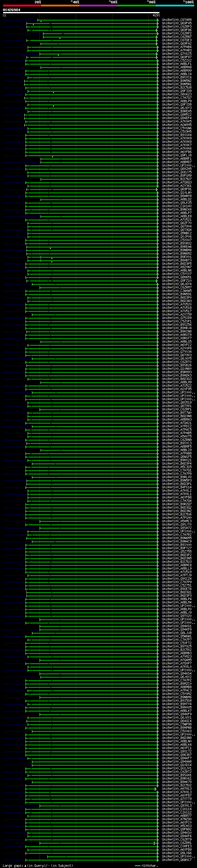Screen dimensions: 197x868
Task: Click the UniRef100_A2WVH5 label
Action: point(176,125)
